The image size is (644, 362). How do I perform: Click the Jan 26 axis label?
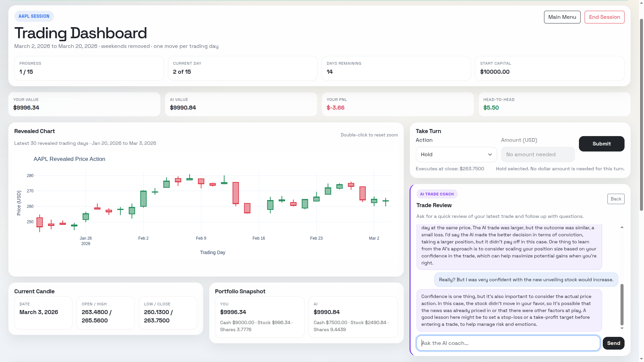click(x=86, y=238)
